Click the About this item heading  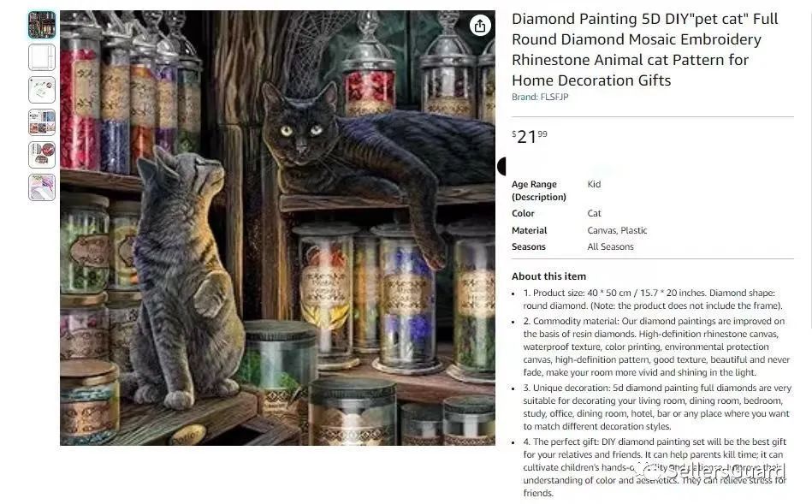tap(548, 276)
